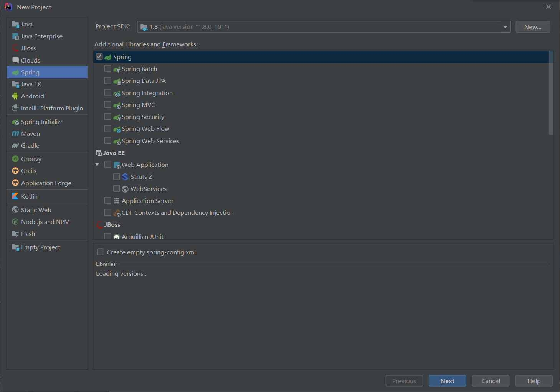Click the Static Web globe icon
Image resolution: width=560 pixels, height=392 pixels.
[15, 210]
